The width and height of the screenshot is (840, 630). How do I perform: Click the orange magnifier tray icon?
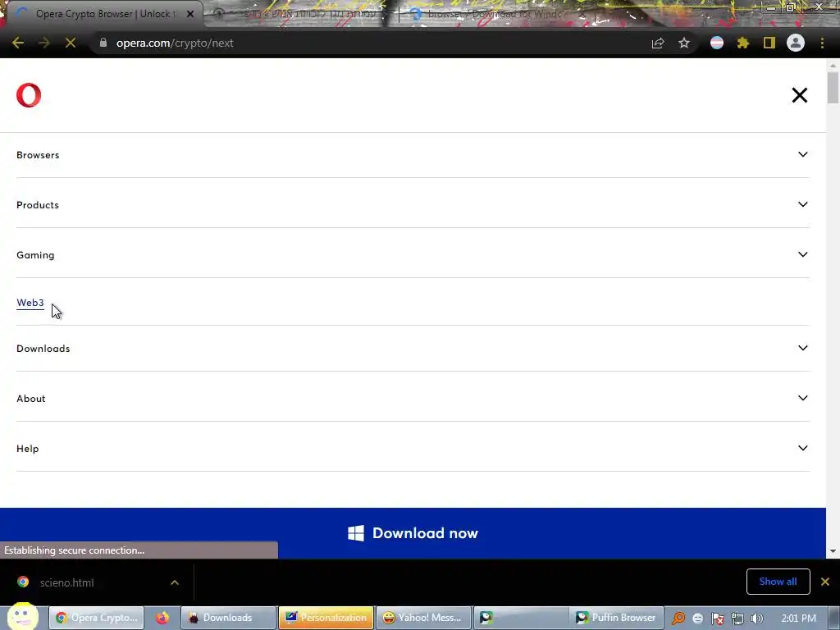678,619
